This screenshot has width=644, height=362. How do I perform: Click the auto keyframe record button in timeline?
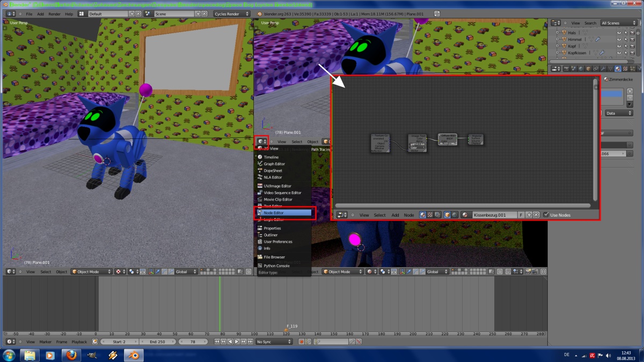pyautogui.click(x=302, y=342)
